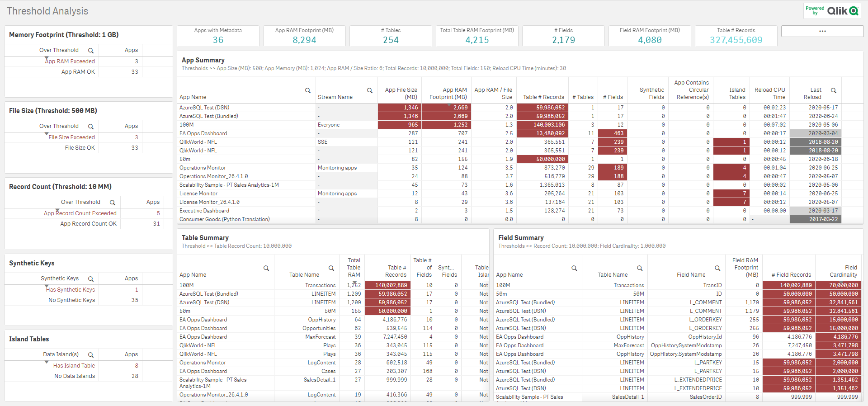Open search for File Size Over Threshold

pyautogui.click(x=91, y=127)
